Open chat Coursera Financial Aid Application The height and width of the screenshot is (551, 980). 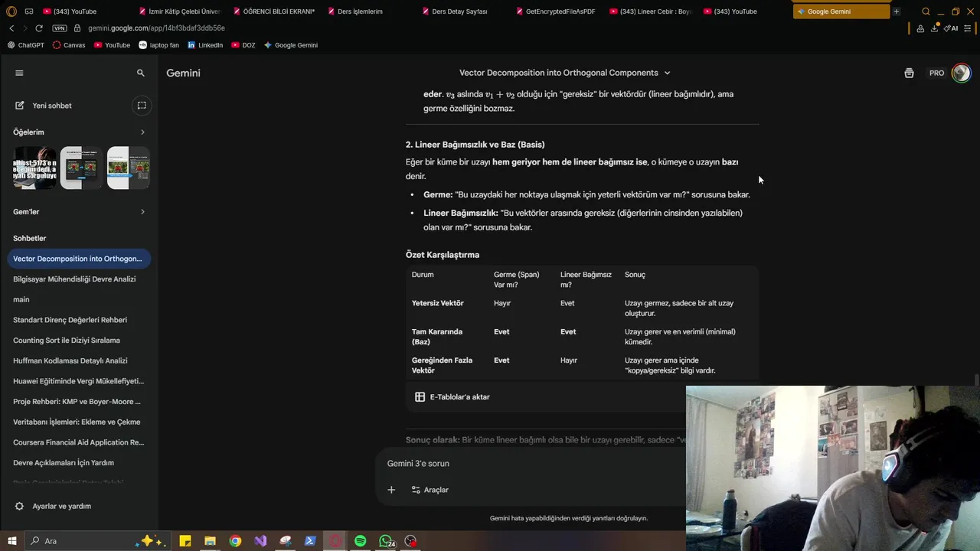(x=79, y=442)
